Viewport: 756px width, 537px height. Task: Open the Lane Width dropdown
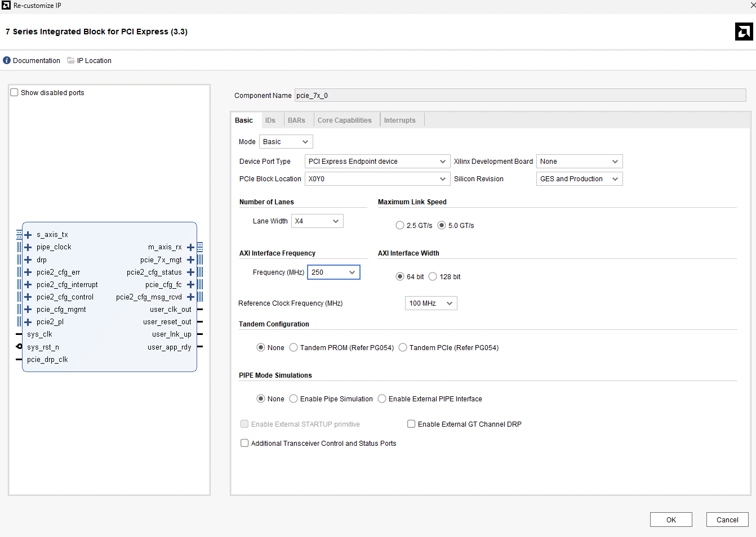[317, 221]
